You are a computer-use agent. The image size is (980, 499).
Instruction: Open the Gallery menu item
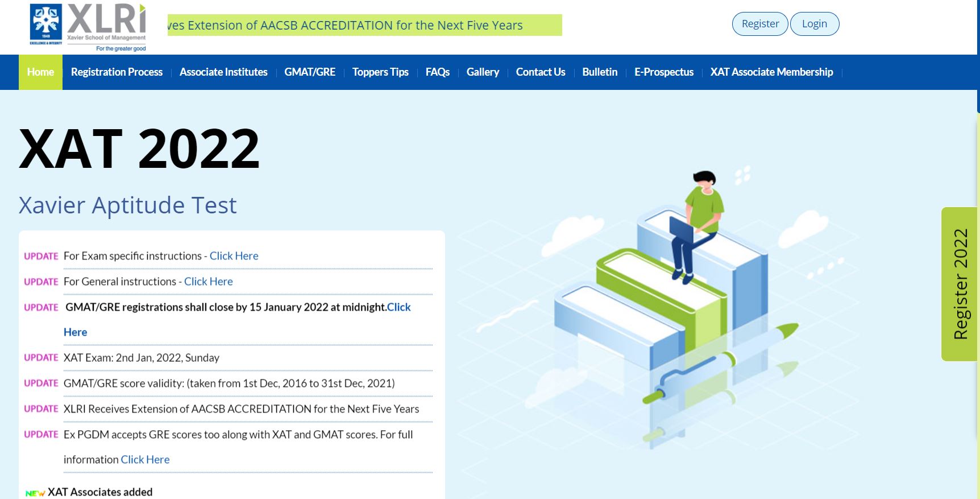coord(483,72)
